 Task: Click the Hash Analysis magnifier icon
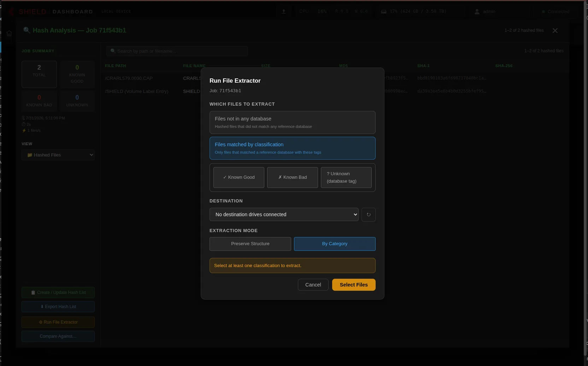coord(27,30)
